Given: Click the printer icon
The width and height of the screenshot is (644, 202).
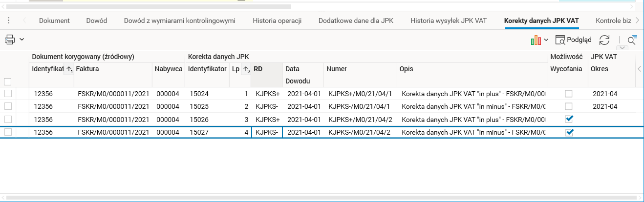Looking at the screenshot, I should pos(10,40).
